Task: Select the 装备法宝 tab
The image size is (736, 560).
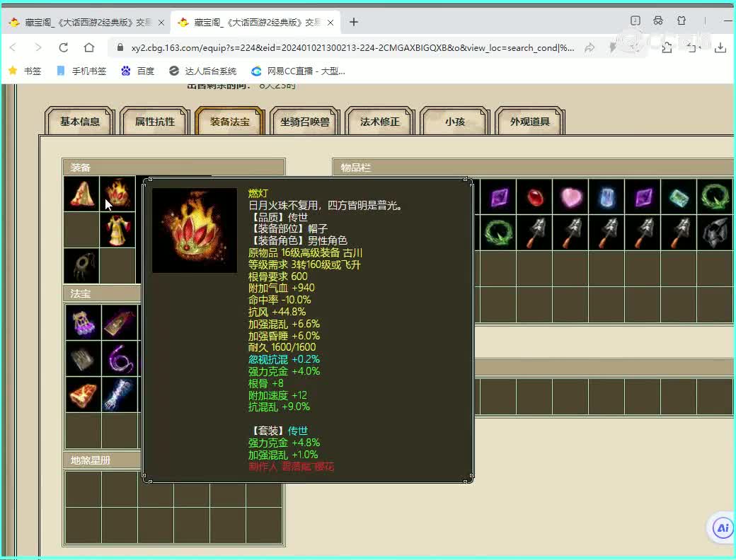Action: (x=230, y=122)
